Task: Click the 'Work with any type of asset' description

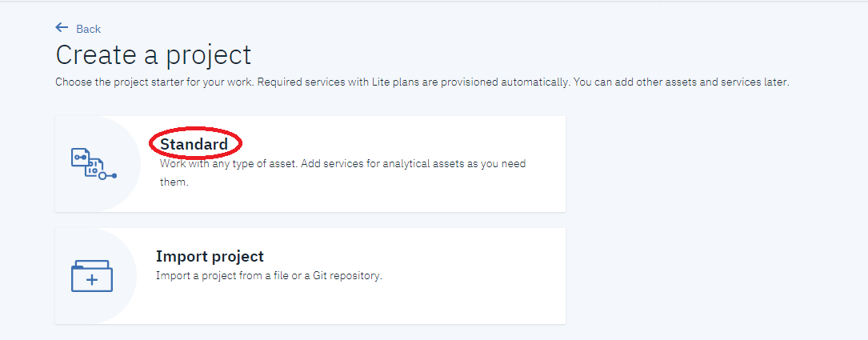Action: (x=342, y=172)
